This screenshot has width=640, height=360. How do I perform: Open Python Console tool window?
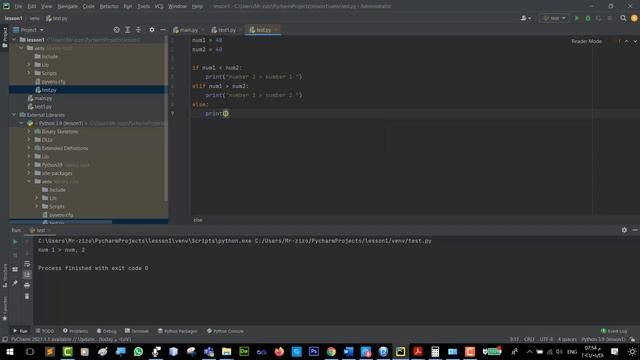225,331
